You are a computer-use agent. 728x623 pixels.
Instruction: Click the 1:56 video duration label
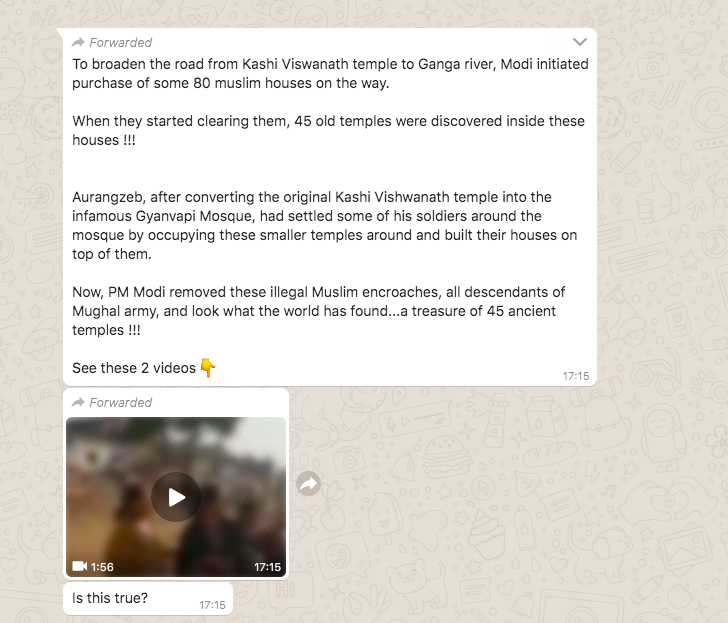[x=102, y=567]
